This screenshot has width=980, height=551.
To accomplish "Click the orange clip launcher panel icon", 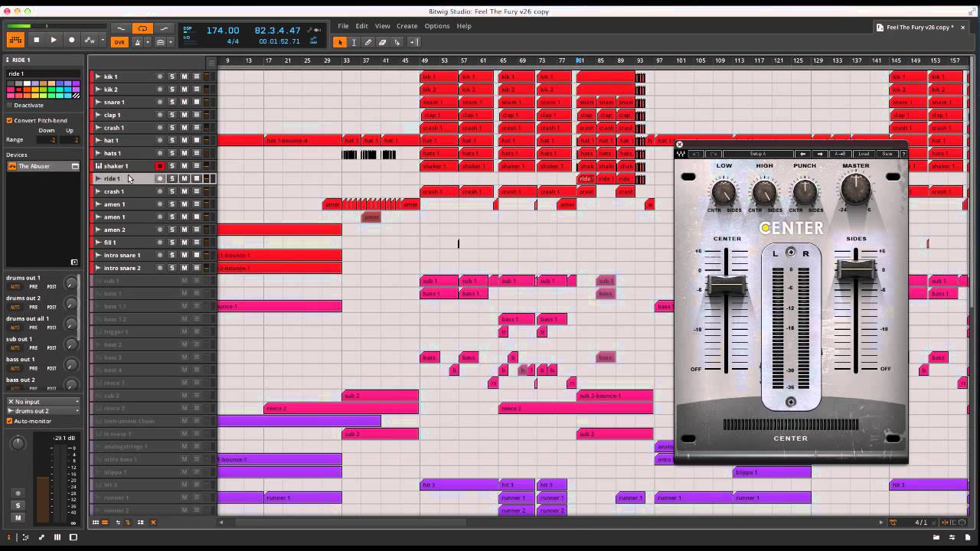I will click(x=15, y=40).
